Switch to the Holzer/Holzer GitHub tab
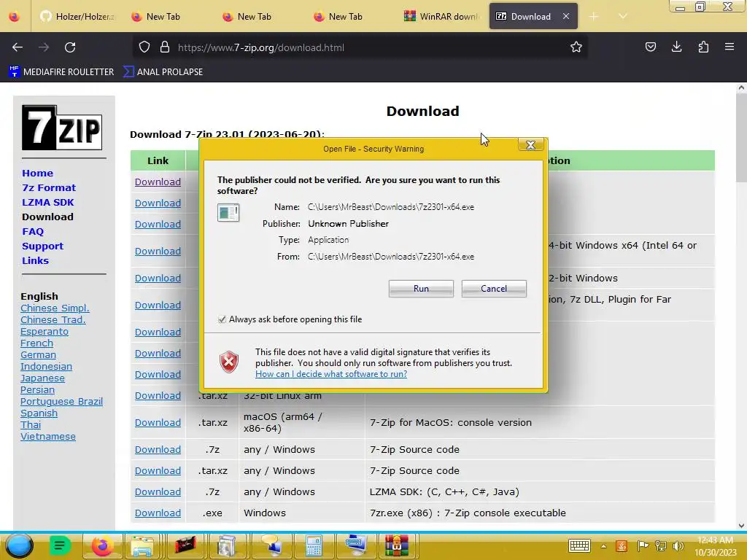 (x=77, y=17)
